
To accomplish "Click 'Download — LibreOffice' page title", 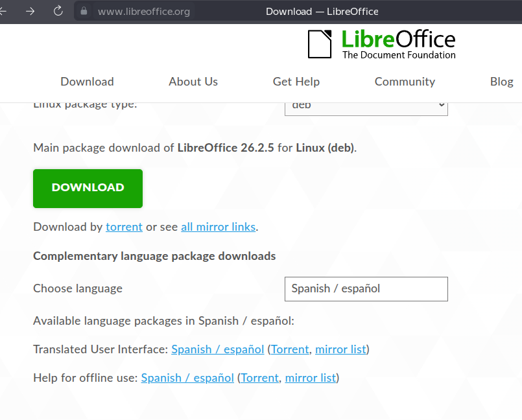I will pos(322,11).
